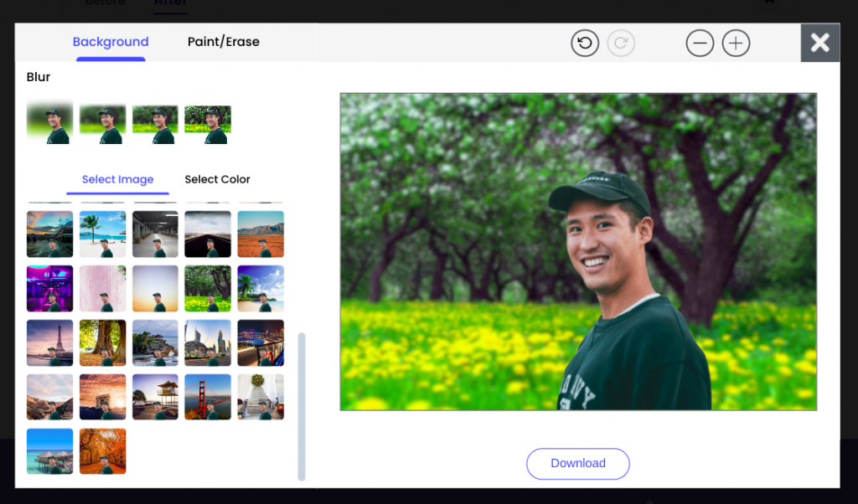Click the undo arrow icon
Viewport: 858px width, 504px height.
(x=585, y=43)
